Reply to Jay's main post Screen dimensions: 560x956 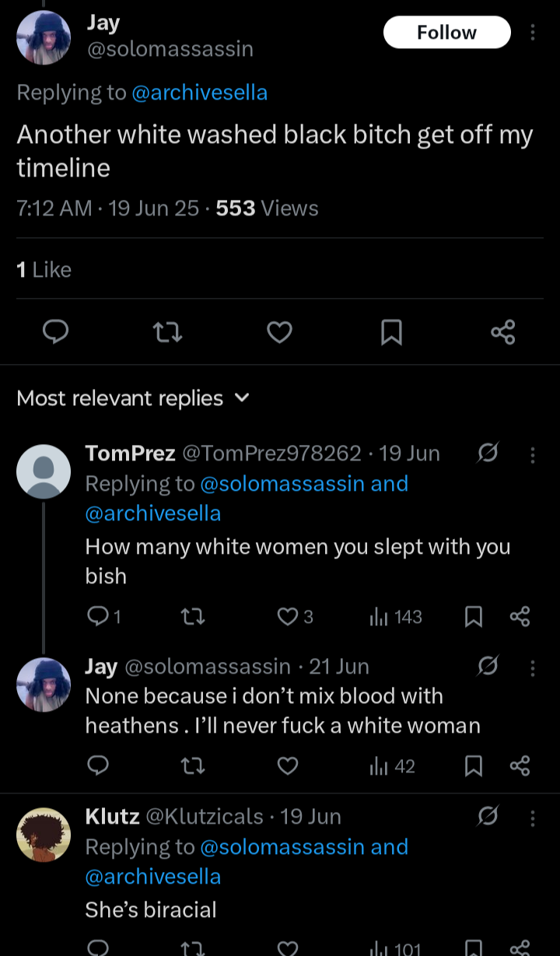coord(54,333)
